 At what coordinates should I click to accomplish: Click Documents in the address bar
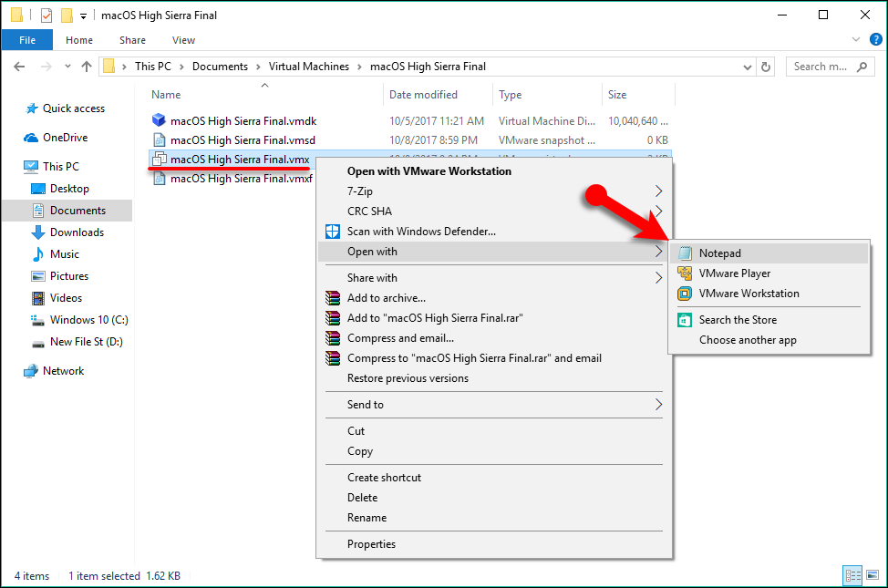point(220,67)
